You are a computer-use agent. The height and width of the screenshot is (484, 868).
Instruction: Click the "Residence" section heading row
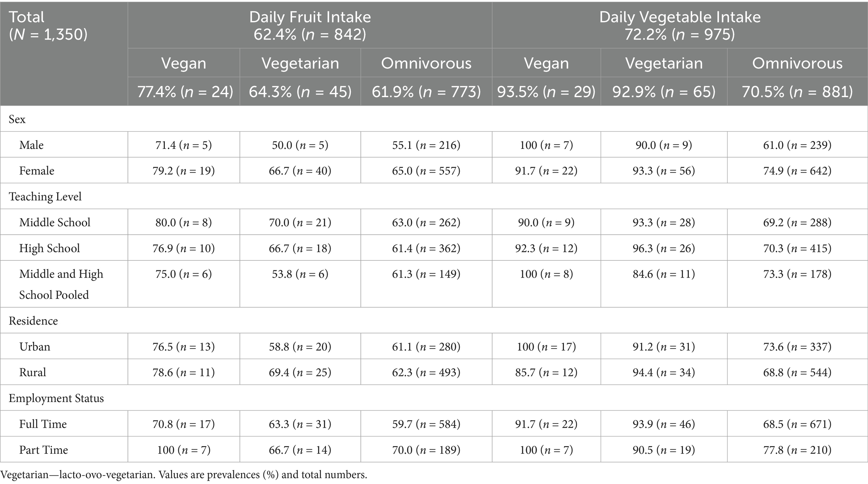(x=33, y=321)
